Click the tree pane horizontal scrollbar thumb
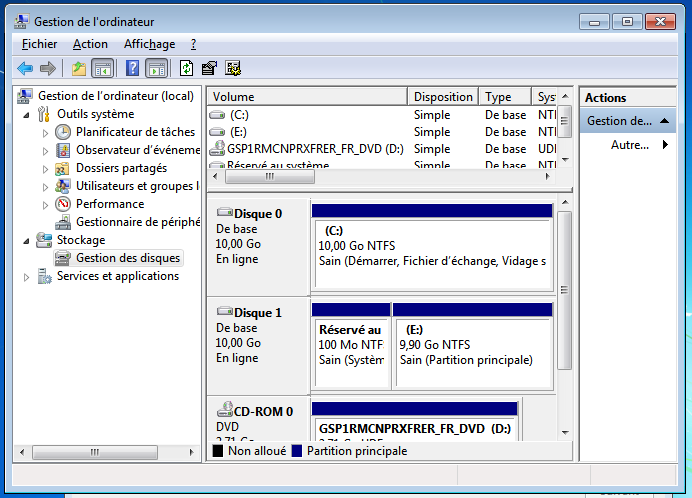The width and height of the screenshot is (692, 498). coord(95,453)
